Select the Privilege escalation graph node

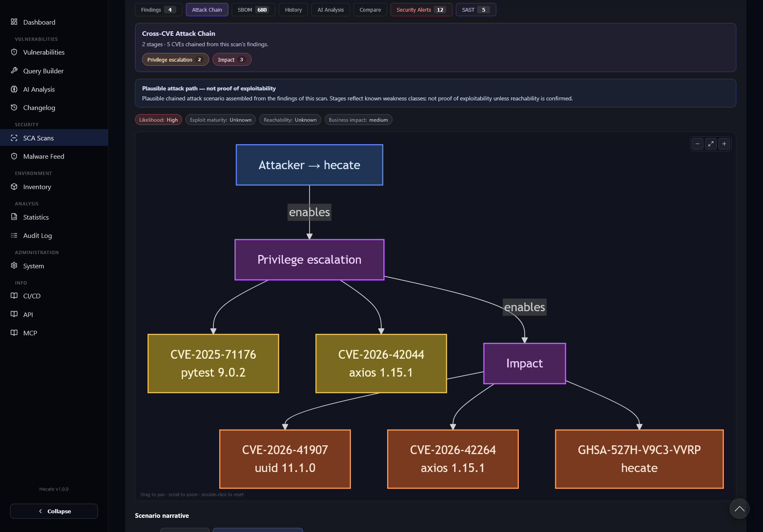(x=309, y=260)
